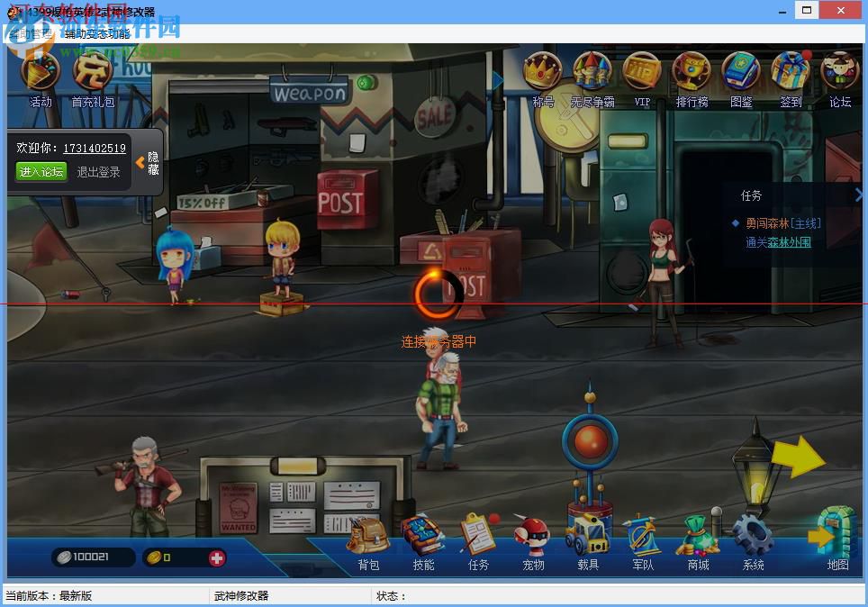Open the 地图 map door icon
The width and height of the screenshot is (868, 607).
pyautogui.click(x=836, y=539)
